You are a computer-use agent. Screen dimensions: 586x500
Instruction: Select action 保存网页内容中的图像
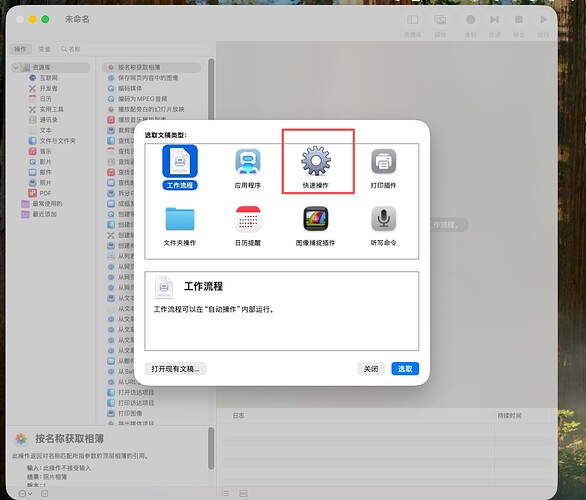pyautogui.click(x=148, y=78)
